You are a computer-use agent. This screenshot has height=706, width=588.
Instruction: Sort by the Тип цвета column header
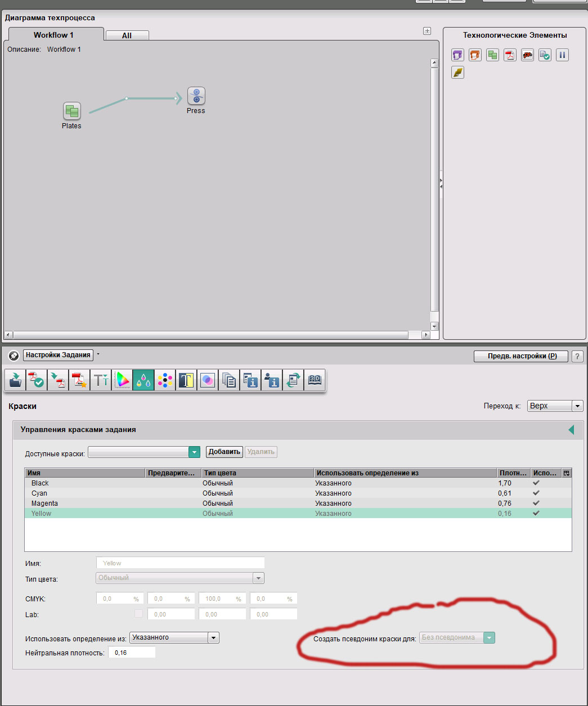click(258, 473)
